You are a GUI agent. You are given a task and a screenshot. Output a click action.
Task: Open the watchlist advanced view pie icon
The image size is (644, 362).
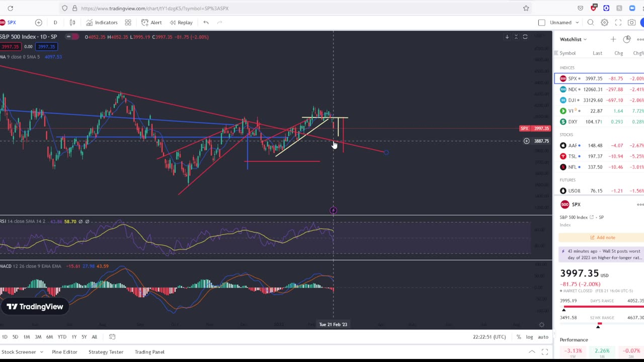pyautogui.click(x=626, y=39)
